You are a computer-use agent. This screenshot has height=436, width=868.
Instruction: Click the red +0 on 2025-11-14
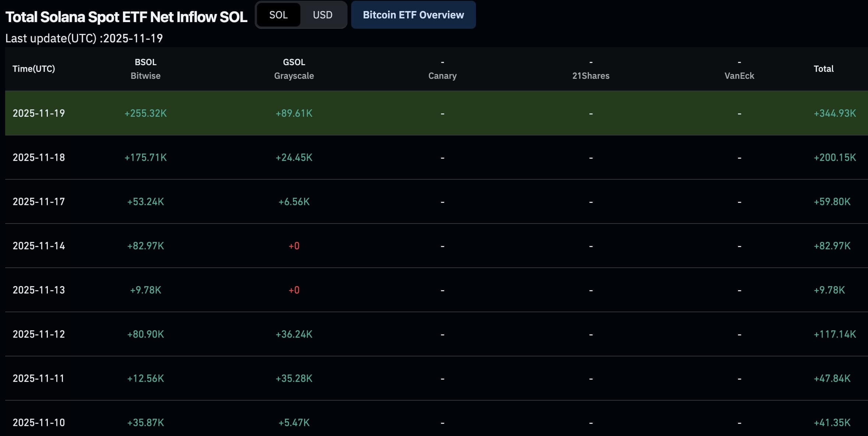click(x=294, y=246)
